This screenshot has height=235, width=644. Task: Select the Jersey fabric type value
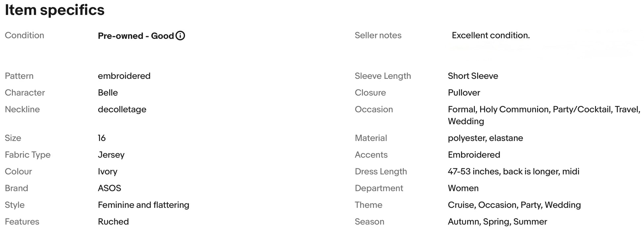click(x=111, y=155)
